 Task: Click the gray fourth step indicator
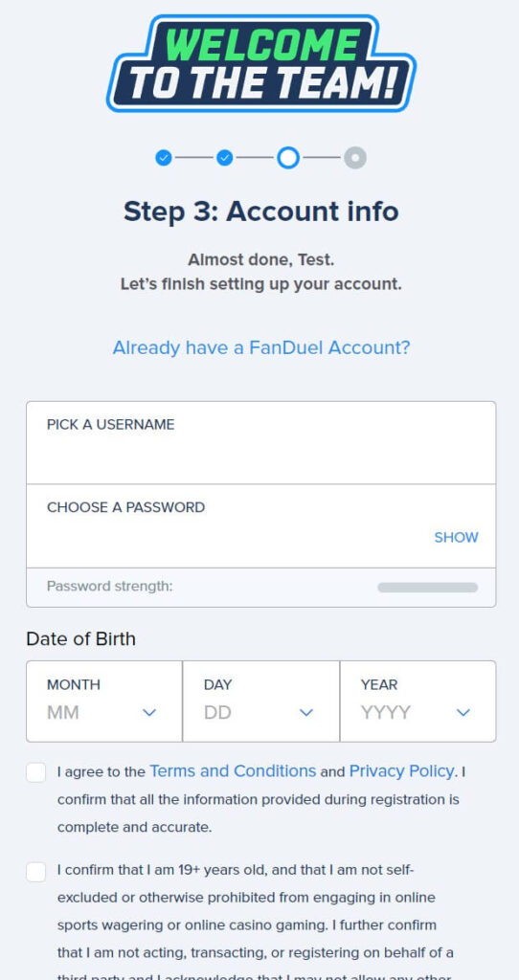pyautogui.click(x=355, y=158)
